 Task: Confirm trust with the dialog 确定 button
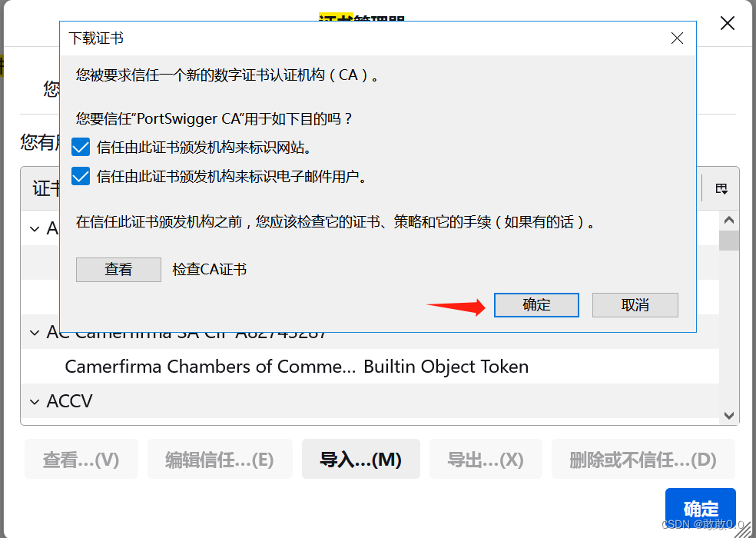click(x=536, y=305)
